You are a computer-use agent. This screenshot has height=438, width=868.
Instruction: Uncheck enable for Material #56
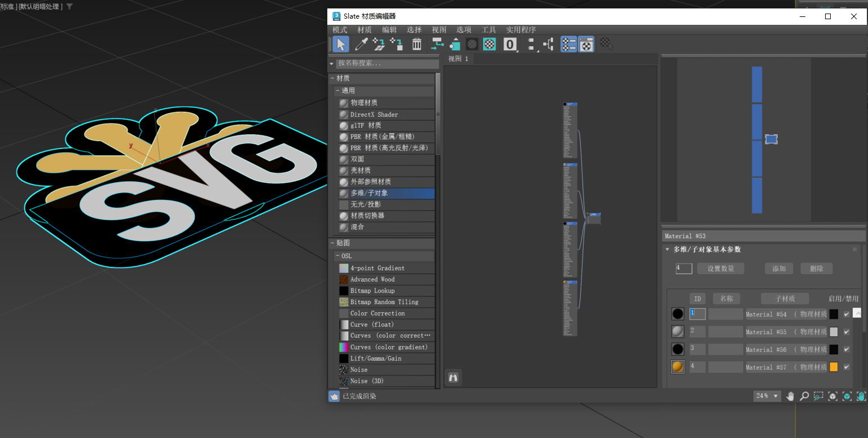click(x=846, y=349)
